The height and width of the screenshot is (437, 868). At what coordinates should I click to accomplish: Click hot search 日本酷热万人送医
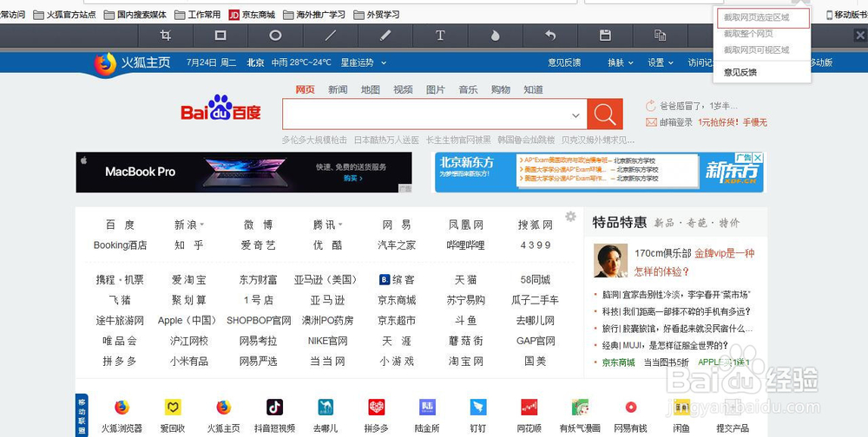(386, 140)
